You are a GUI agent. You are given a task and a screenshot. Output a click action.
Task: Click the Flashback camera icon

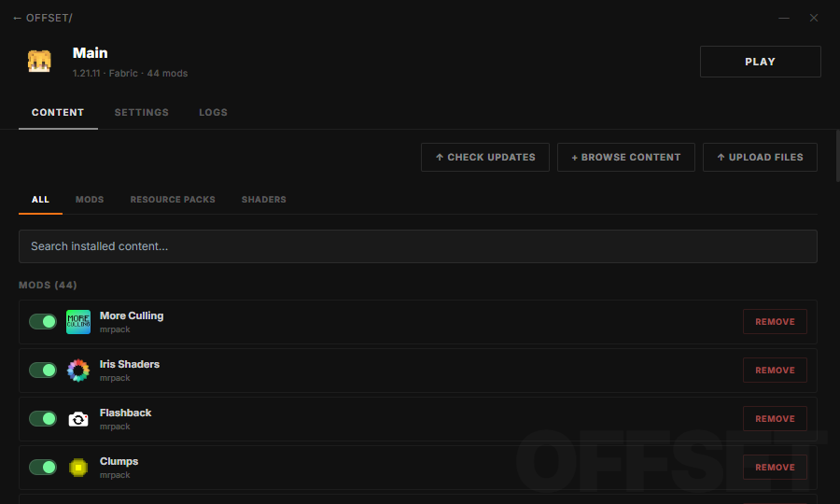coord(78,419)
